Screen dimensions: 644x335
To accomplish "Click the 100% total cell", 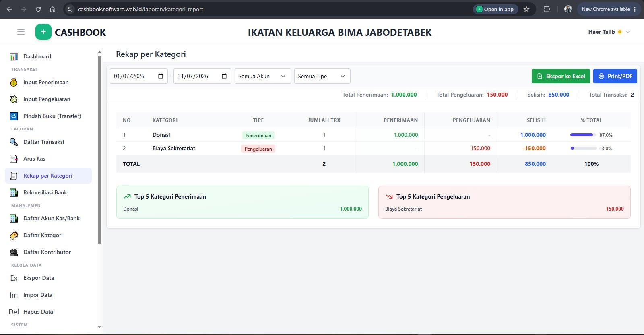I will tap(591, 164).
